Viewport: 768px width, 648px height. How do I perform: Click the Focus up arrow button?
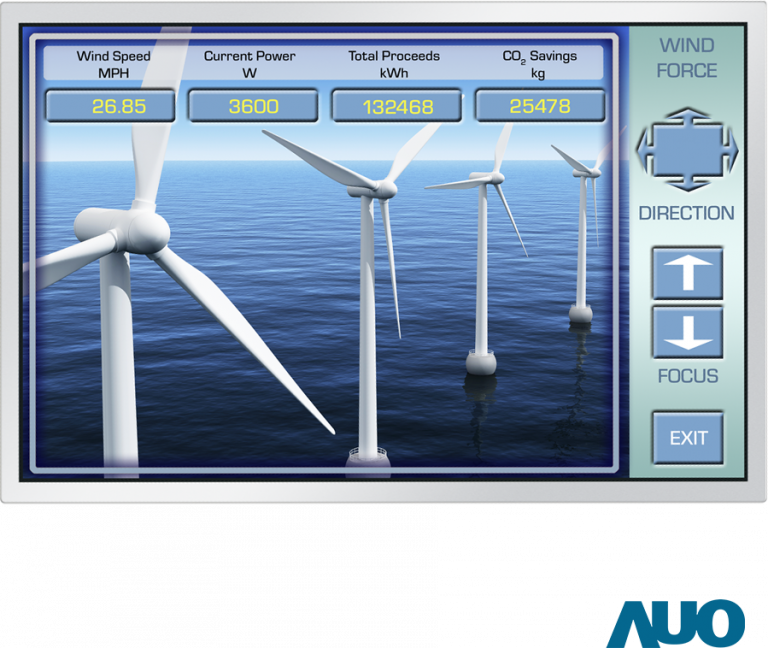[x=687, y=273]
